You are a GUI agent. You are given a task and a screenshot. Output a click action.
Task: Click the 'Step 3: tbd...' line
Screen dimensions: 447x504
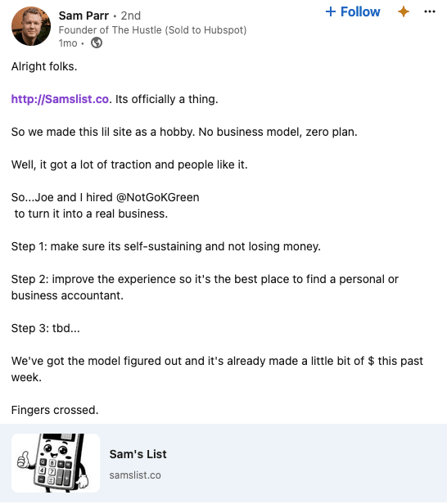[46, 328]
